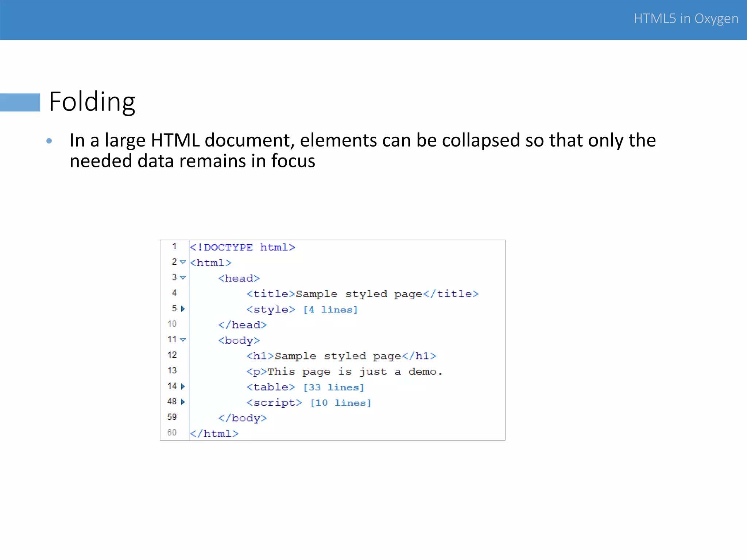Screen dimensions: 747x560
Task: Click the paragraph 'This page is just a demo.'
Action: [344, 372]
